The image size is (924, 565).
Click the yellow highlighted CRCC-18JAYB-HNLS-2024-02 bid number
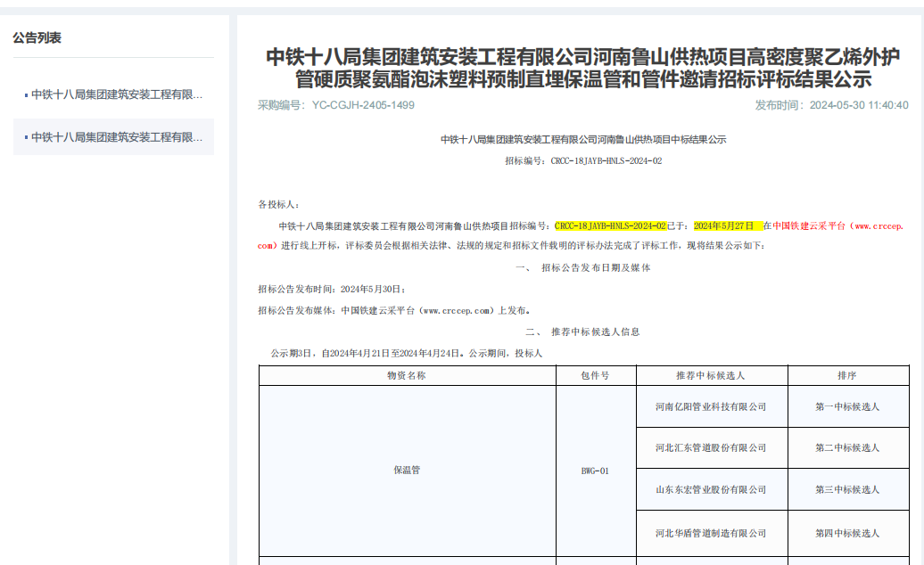point(610,226)
